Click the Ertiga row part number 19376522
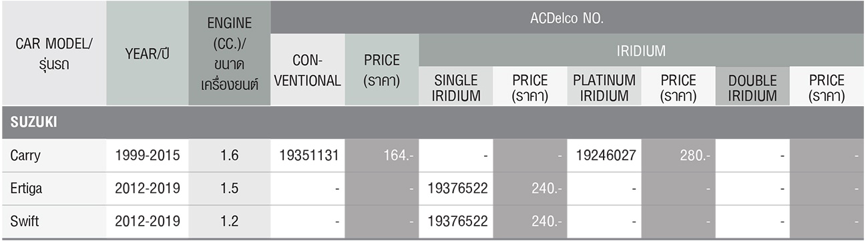Image resolution: width=868 pixels, height=243 pixels. tap(456, 188)
